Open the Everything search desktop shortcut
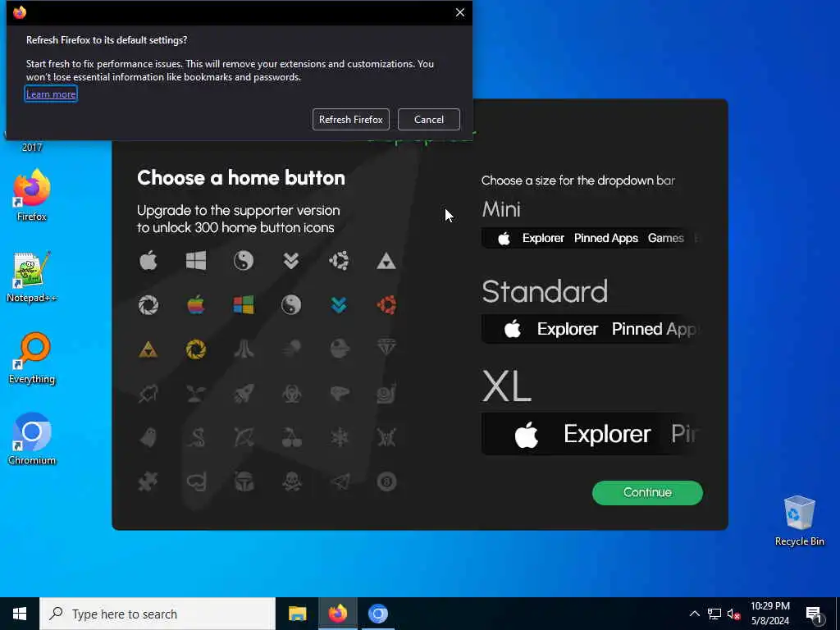The height and width of the screenshot is (630, 840). pos(32,358)
